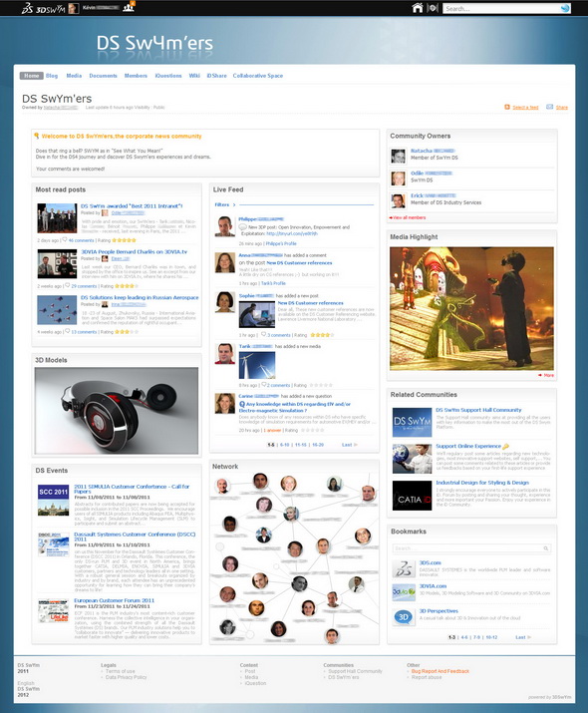Image resolution: width=588 pixels, height=713 pixels.
Task: Open the headphones 3D model preview
Action: [x=117, y=410]
